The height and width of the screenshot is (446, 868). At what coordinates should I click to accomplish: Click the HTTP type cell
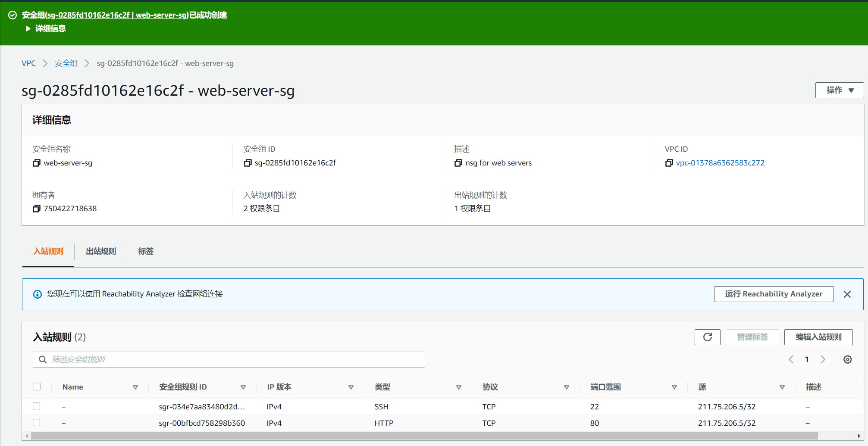[384, 423]
